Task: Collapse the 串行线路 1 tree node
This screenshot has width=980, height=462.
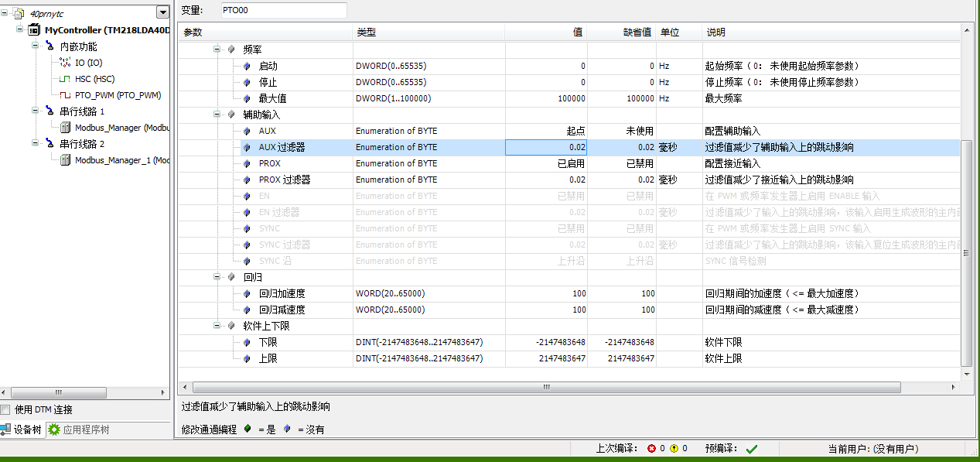Action: pos(36,111)
